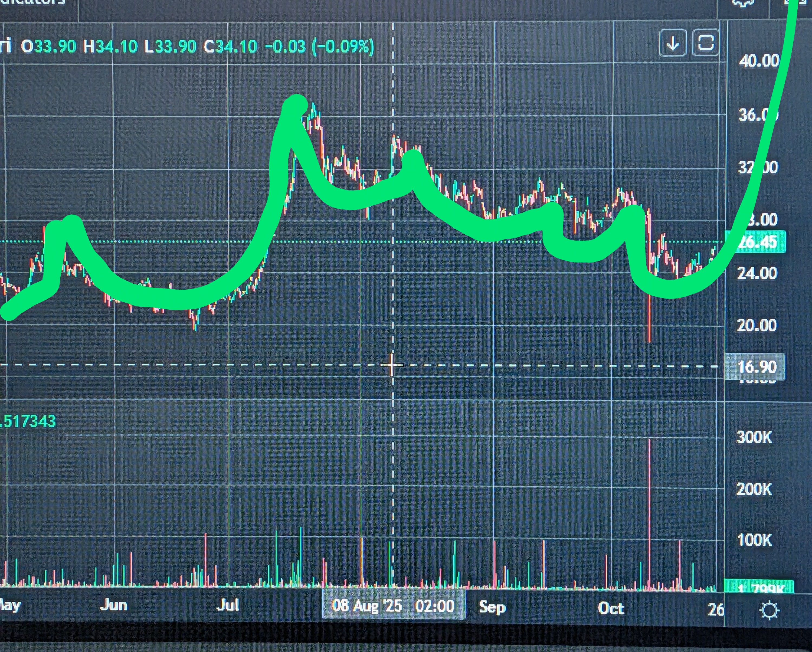Viewport: 812px width, 652px height.
Task: Click the Jun label on time axis
Action: (x=114, y=605)
